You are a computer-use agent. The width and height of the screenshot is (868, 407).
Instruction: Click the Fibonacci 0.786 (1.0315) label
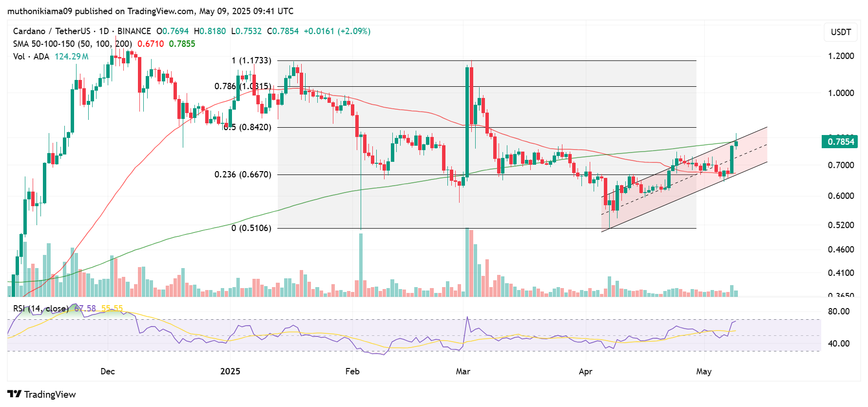pyautogui.click(x=243, y=86)
